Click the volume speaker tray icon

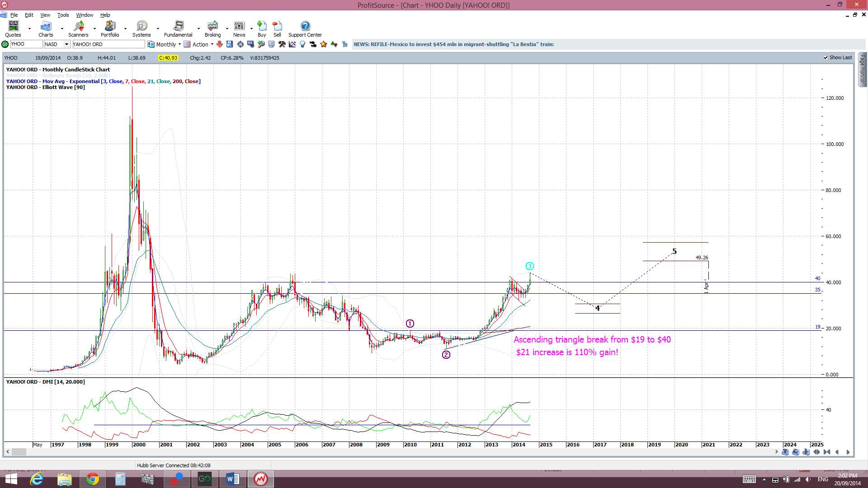(808, 480)
